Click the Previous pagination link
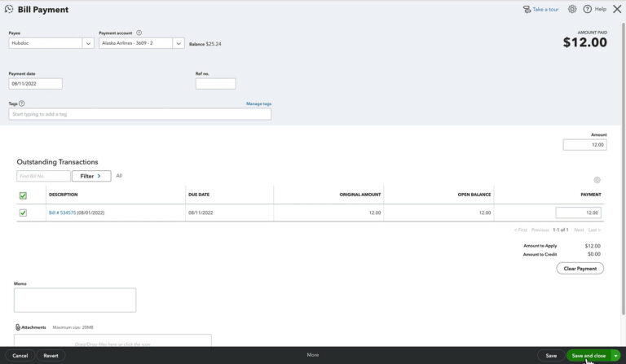The height and width of the screenshot is (364, 626). click(x=540, y=230)
